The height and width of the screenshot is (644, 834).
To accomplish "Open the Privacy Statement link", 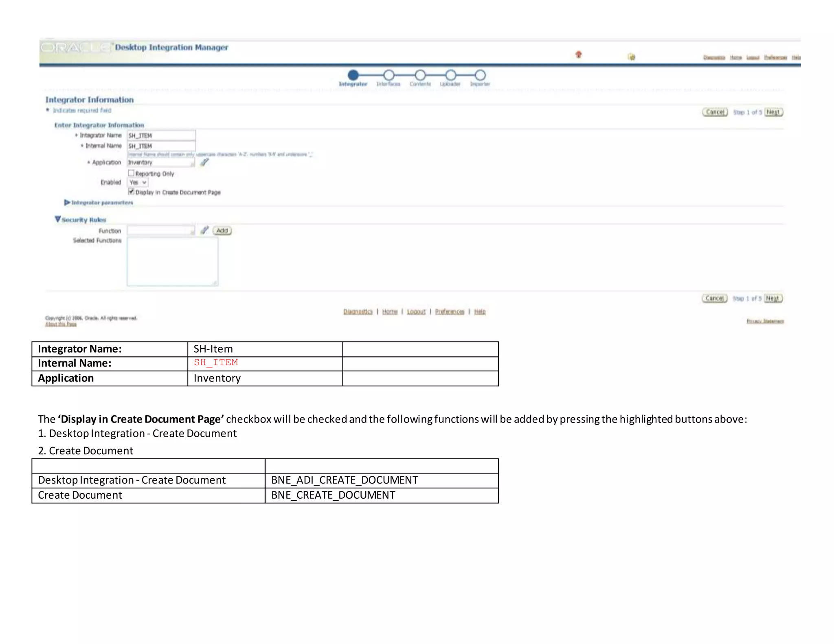I will pos(765,321).
